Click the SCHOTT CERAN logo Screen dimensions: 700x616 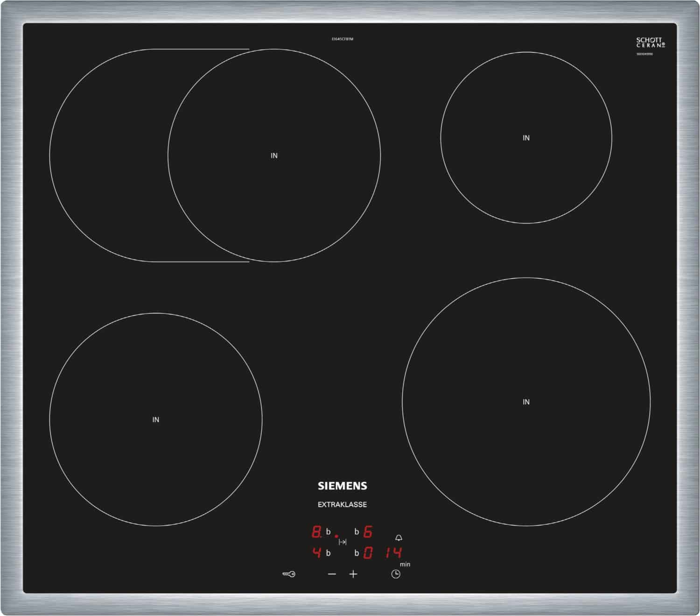(x=650, y=42)
